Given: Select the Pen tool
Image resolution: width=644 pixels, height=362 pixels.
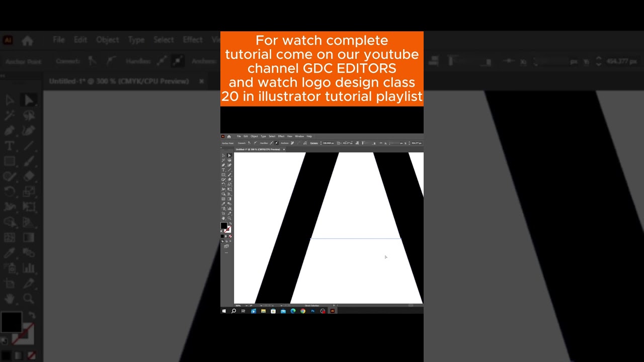Looking at the screenshot, I should (x=223, y=165).
